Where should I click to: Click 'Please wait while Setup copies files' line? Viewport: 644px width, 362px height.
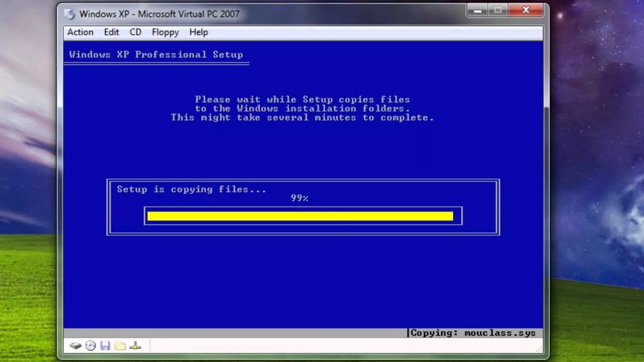pyautogui.click(x=302, y=100)
